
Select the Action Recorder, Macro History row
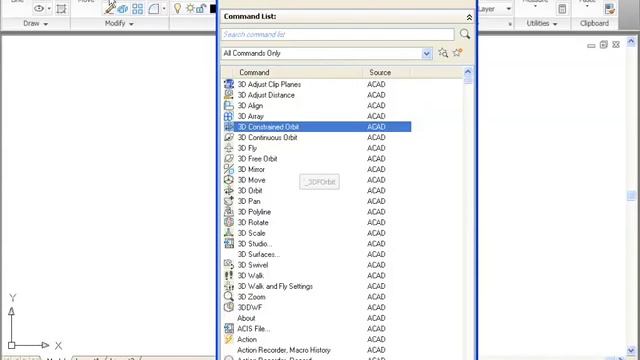[317, 349]
